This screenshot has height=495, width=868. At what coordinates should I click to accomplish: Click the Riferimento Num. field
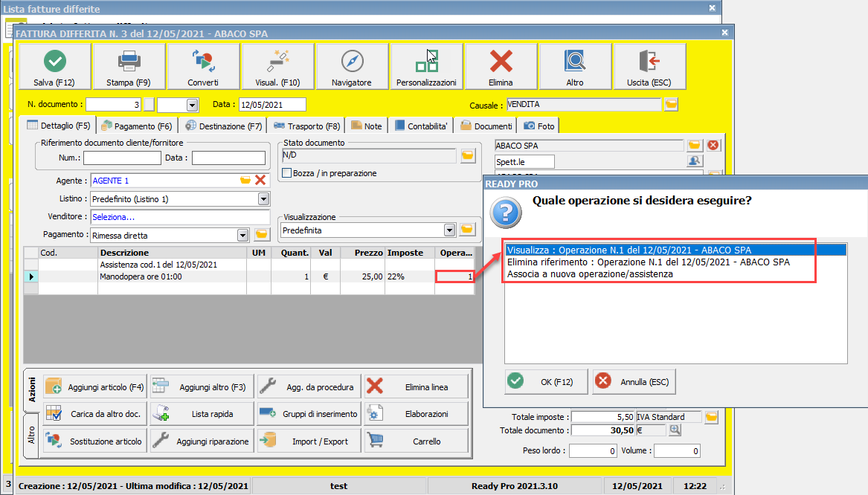(122, 158)
